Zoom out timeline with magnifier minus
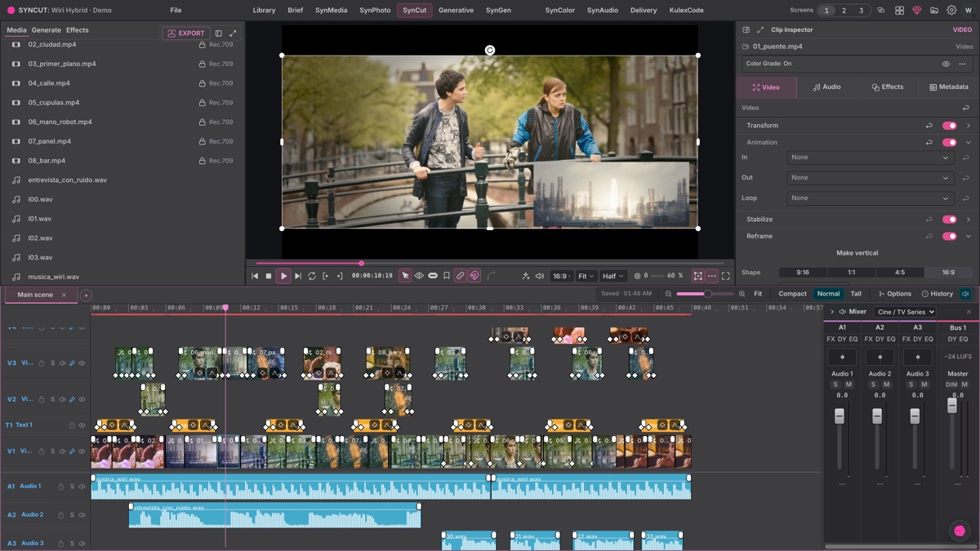 [x=669, y=294]
